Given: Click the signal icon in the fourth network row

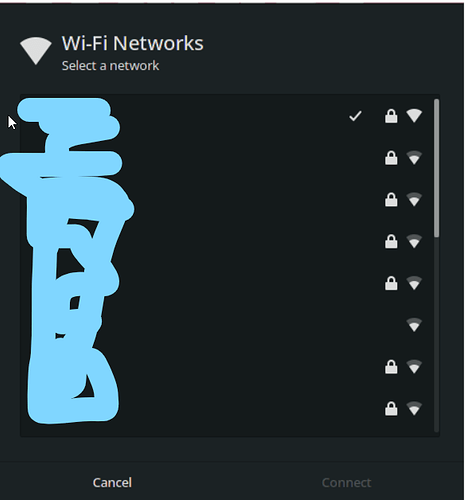Looking at the screenshot, I should pyautogui.click(x=414, y=241).
